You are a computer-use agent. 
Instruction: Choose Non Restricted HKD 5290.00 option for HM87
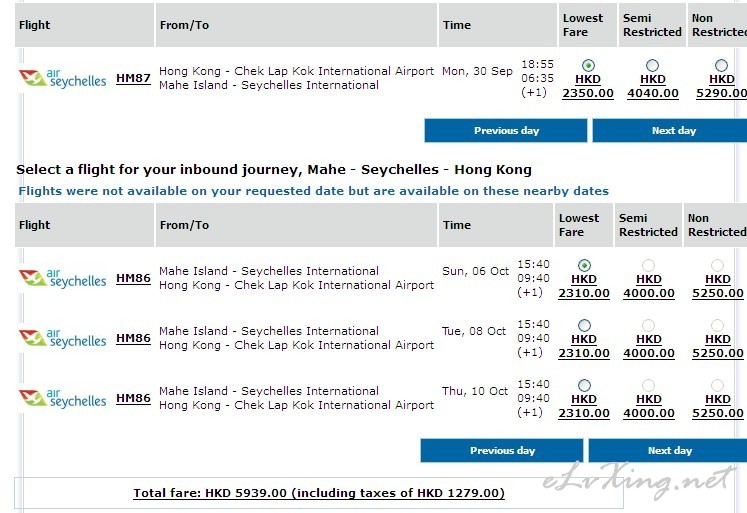coord(721,65)
